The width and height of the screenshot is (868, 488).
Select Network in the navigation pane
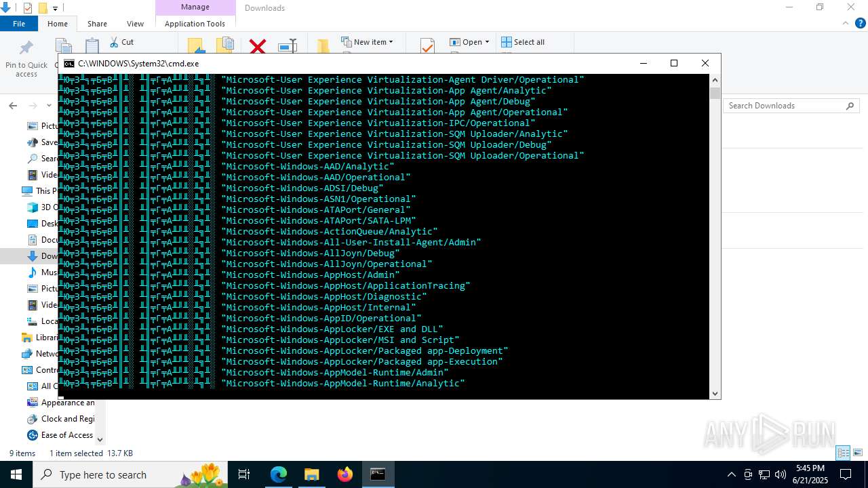(x=39, y=354)
